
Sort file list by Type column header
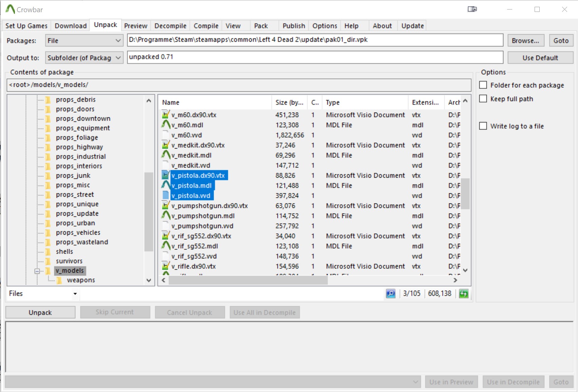[365, 102]
